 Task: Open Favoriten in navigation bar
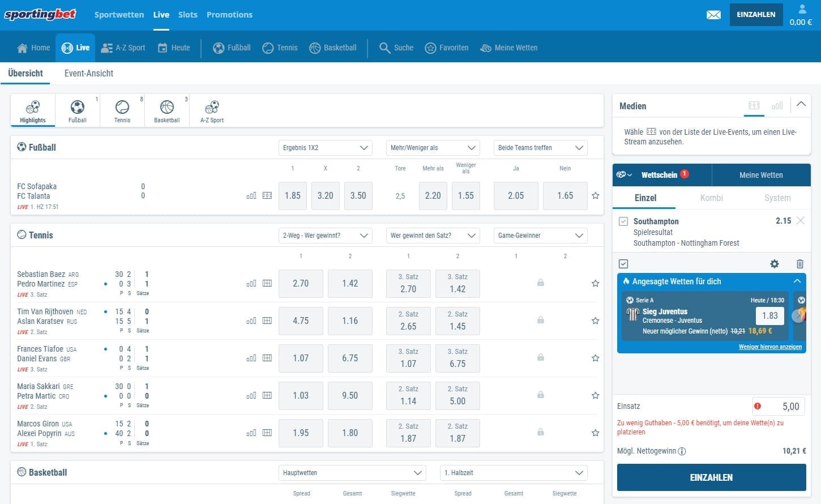pyautogui.click(x=447, y=48)
